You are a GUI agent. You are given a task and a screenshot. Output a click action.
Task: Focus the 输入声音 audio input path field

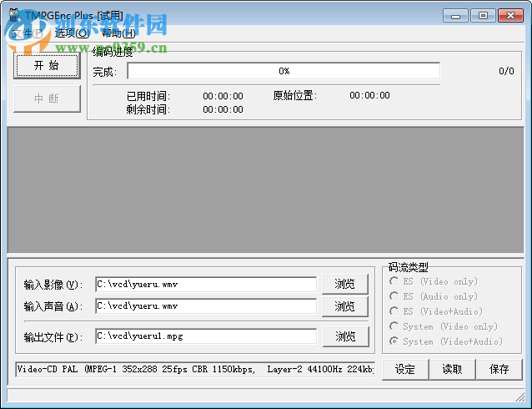click(x=206, y=306)
